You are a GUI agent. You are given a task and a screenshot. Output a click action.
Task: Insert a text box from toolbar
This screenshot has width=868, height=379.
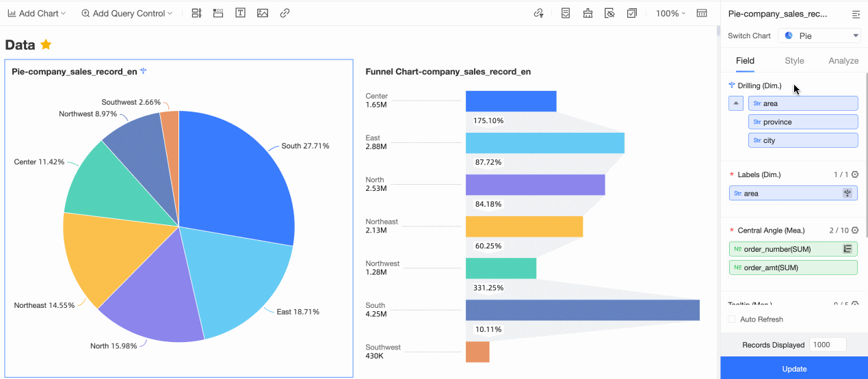click(x=240, y=13)
